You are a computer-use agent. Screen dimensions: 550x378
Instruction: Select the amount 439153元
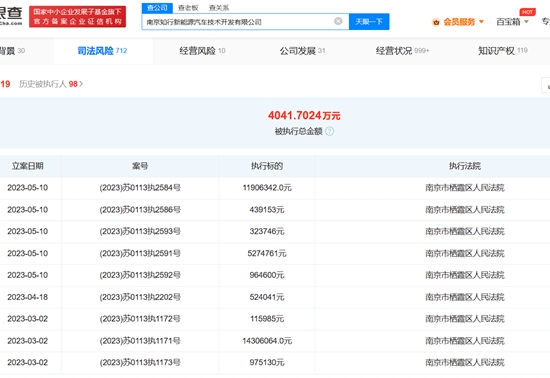click(x=267, y=210)
